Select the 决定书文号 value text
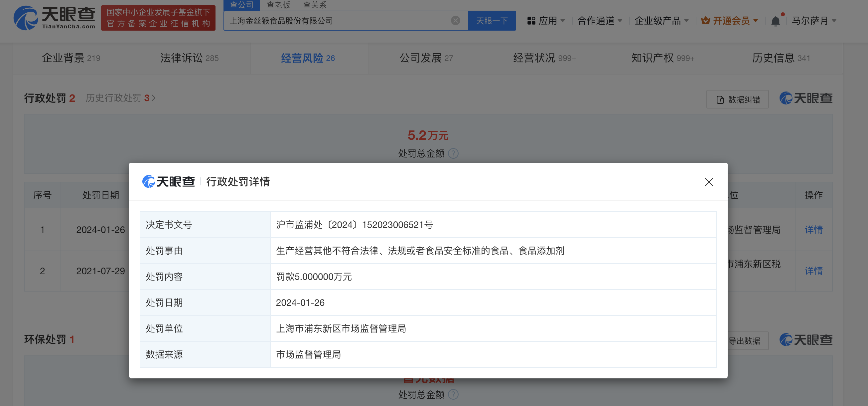The image size is (868, 406). click(355, 225)
